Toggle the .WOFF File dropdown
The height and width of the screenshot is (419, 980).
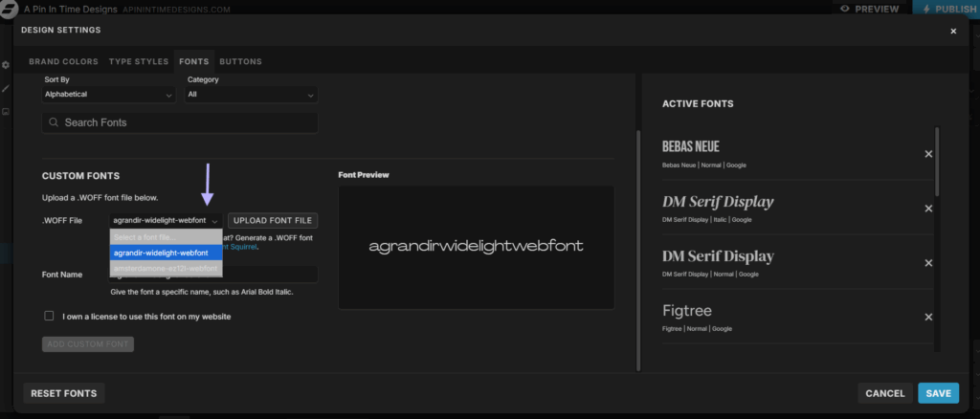tap(166, 220)
